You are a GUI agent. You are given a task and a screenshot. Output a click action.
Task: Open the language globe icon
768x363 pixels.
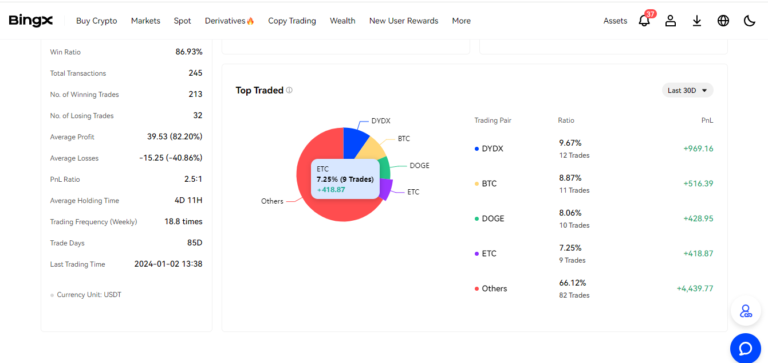tap(723, 21)
